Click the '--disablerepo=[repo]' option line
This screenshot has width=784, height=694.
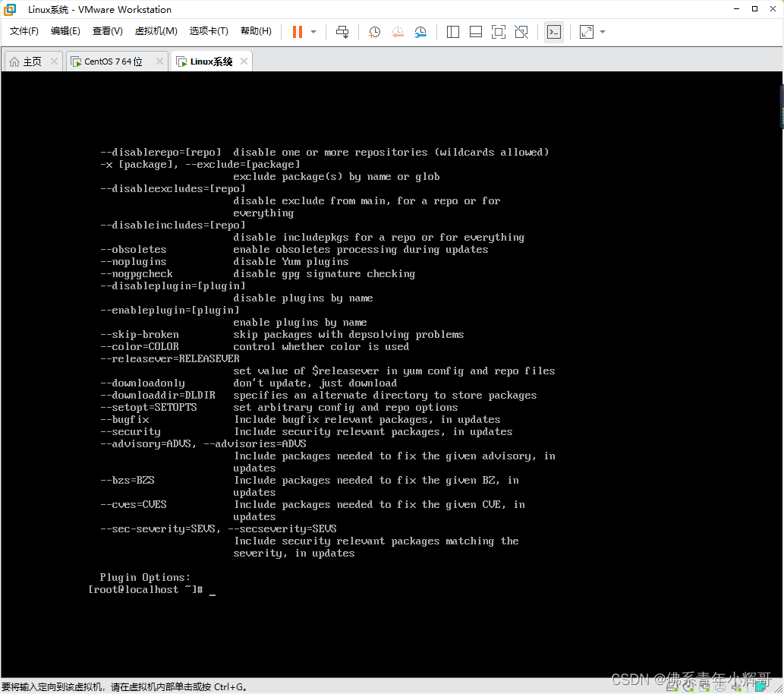(x=325, y=152)
